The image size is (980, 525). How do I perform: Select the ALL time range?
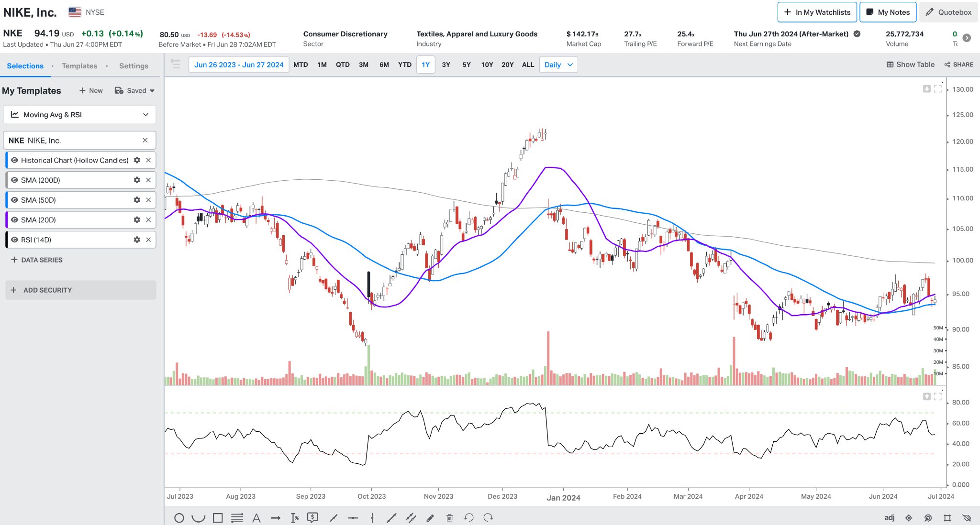tap(528, 65)
